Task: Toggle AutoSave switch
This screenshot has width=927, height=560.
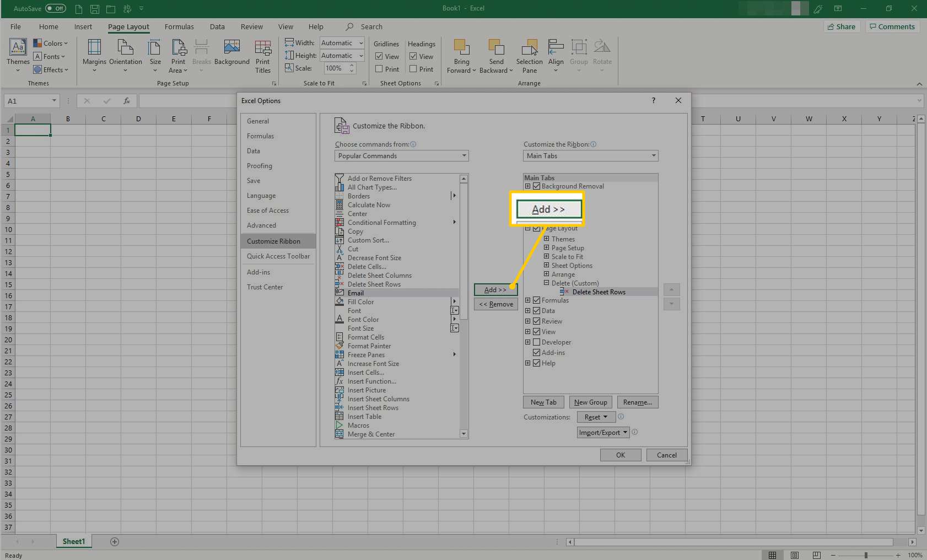Action: click(x=56, y=8)
